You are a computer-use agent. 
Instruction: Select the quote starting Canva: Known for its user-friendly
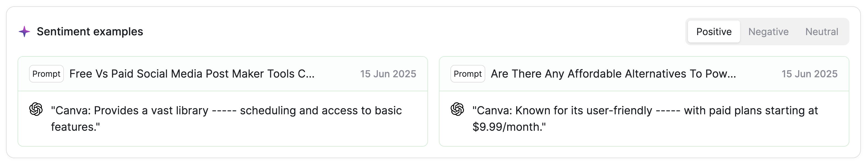tap(645, 118)
